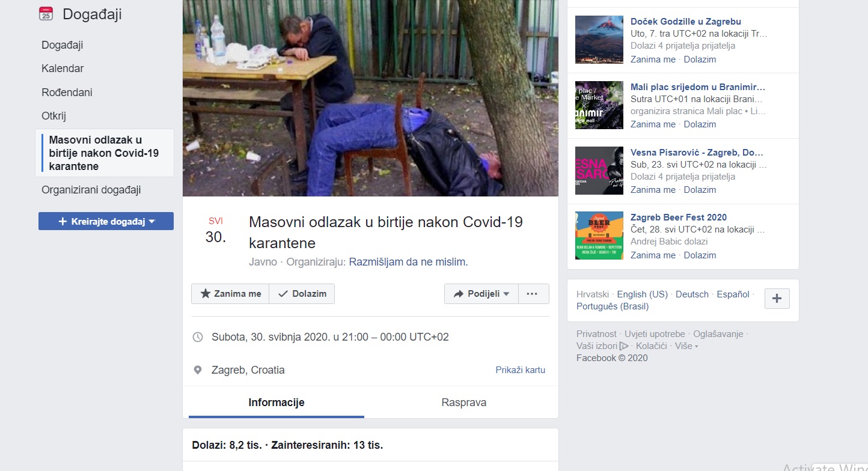Open the three-dots more options button

[x=533, y=294]
